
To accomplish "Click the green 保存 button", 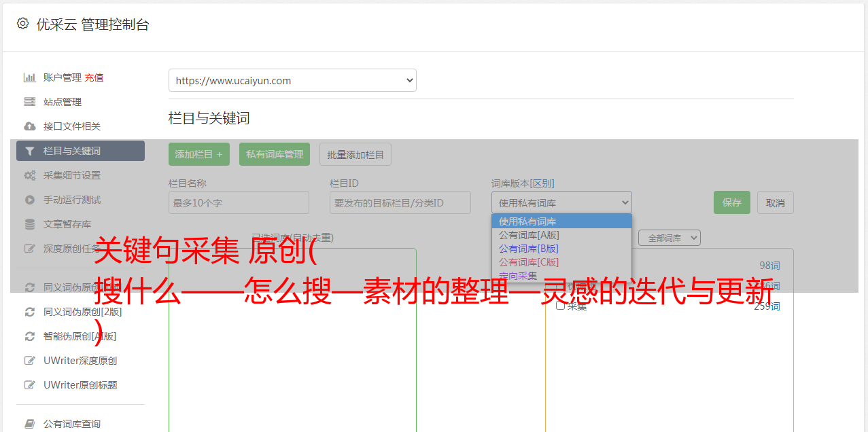I will (732, 202).
